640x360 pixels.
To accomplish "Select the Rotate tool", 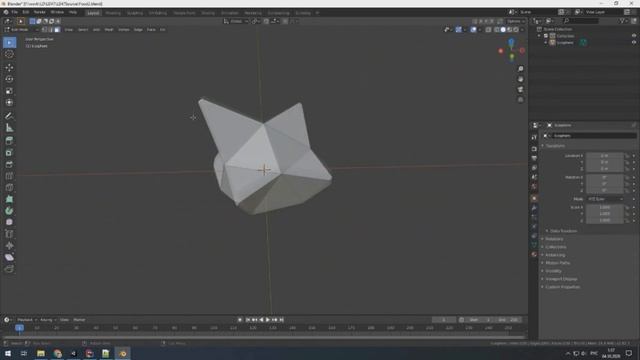I will (x=9, y=79).
